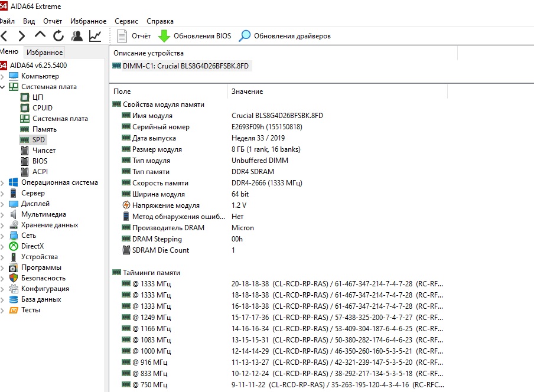
Task: Expand the Хранение данных tree node
Action: [x=2, y=225]
